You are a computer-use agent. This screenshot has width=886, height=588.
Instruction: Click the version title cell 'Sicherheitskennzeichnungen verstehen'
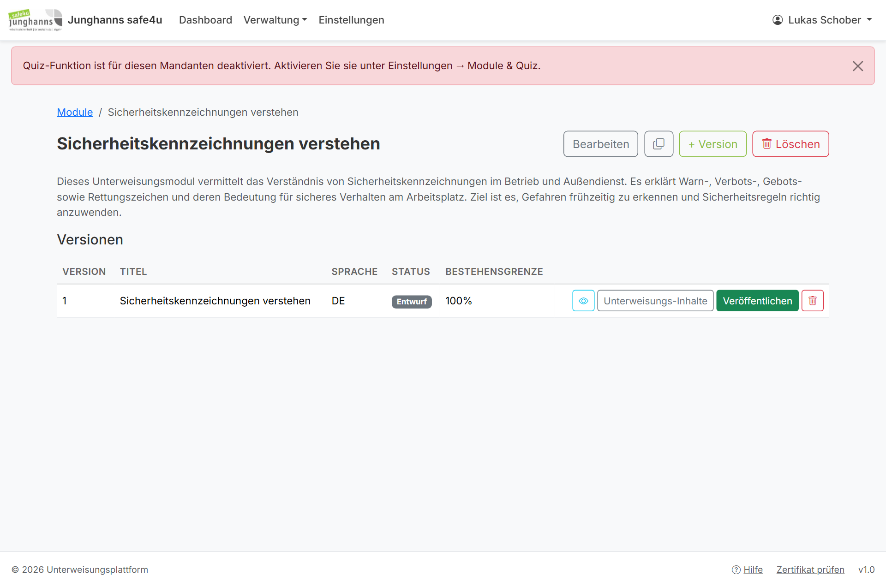click(215, 301)
